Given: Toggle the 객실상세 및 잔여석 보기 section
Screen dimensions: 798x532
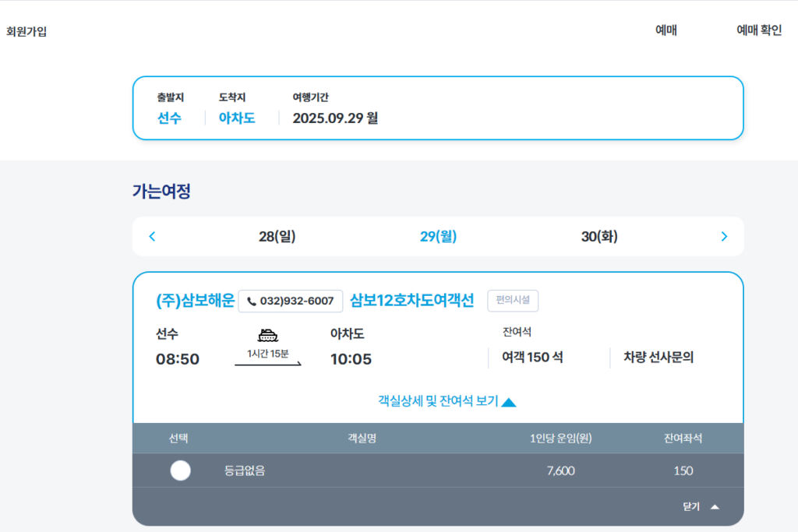Looking at the screenshot, I should coord(438,400).
